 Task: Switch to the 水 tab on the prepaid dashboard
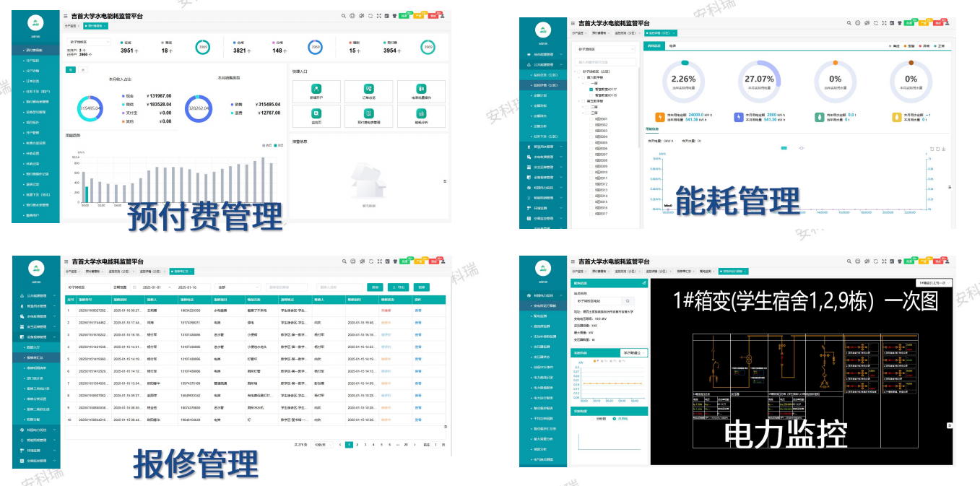click(83, 69)
